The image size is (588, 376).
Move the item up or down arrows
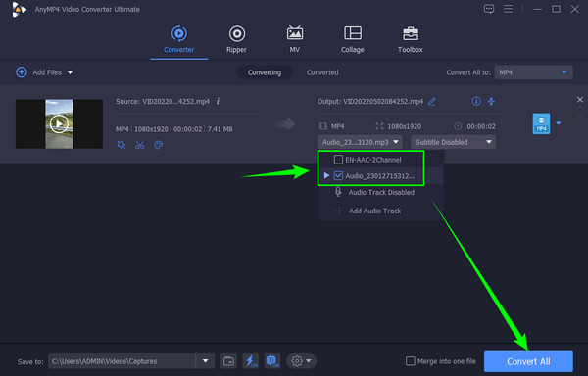pos(580,111)
